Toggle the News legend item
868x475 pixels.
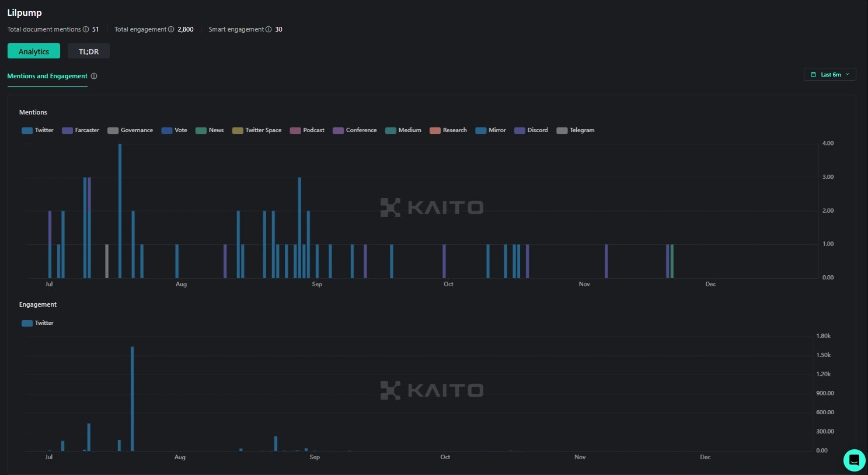(210, 130)
